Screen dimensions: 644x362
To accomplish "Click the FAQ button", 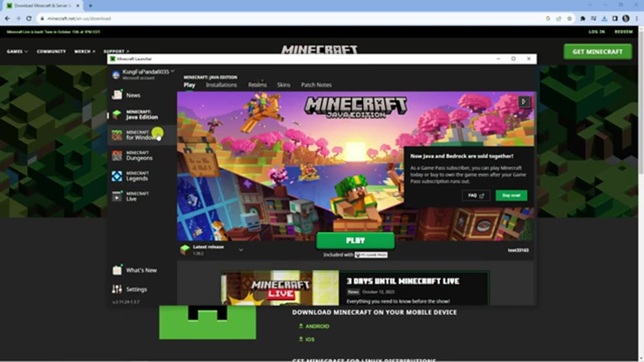I will [x=476, y=195].
